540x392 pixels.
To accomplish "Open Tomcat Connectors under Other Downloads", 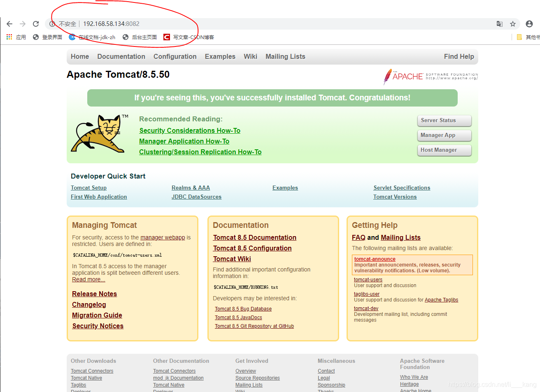I will tap(92, 371).
